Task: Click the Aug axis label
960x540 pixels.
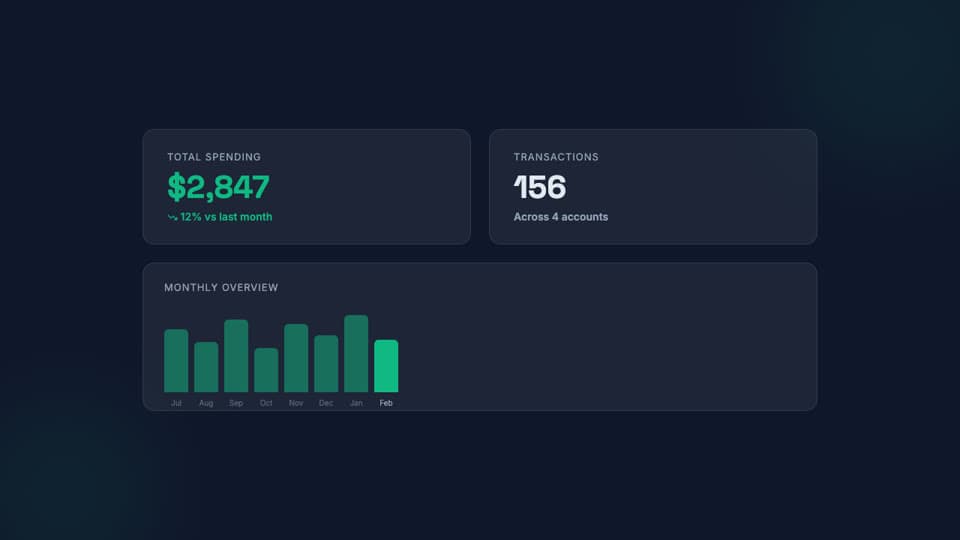Action: click(206, 403)
